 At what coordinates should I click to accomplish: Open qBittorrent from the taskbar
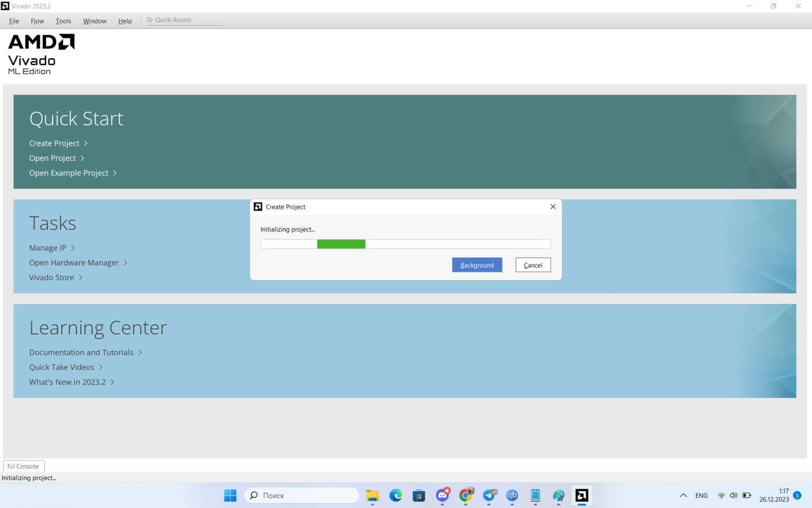[x=512, y=495]
